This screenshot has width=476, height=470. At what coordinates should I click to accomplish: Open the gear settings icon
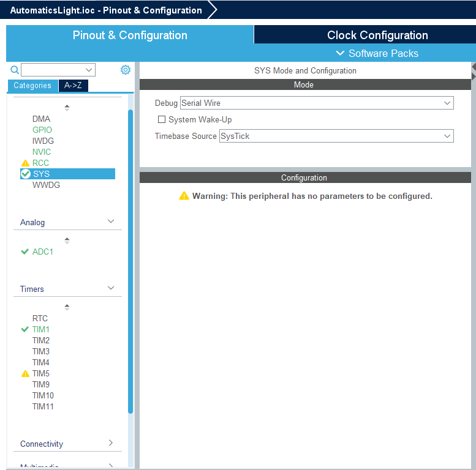126,70
